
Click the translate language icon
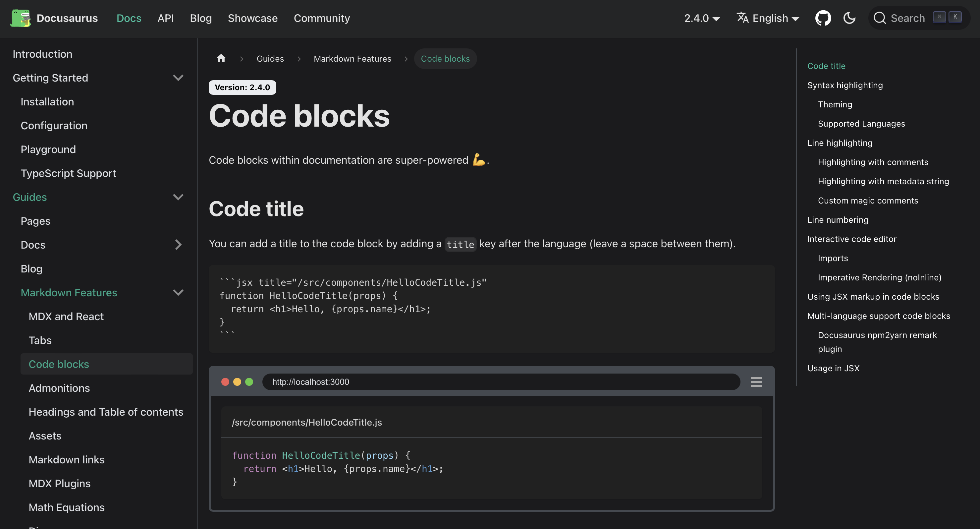742,18
